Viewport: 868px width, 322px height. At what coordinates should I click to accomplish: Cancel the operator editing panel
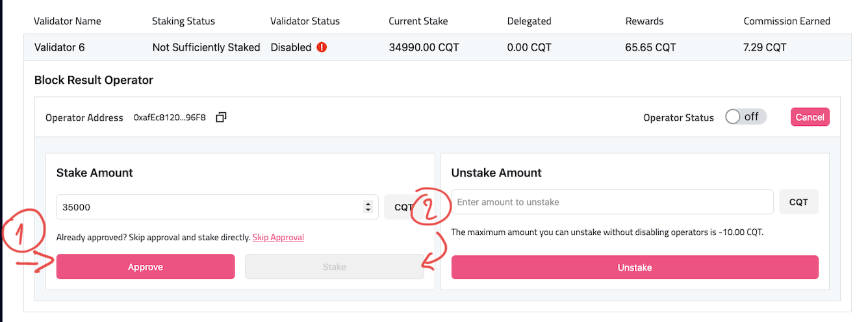coord(810,117)
